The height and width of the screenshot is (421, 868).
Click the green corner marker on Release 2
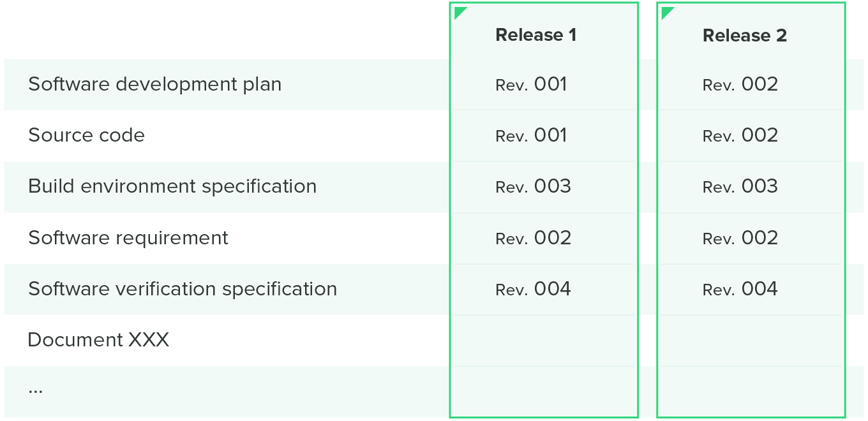[x=666, y=11]
